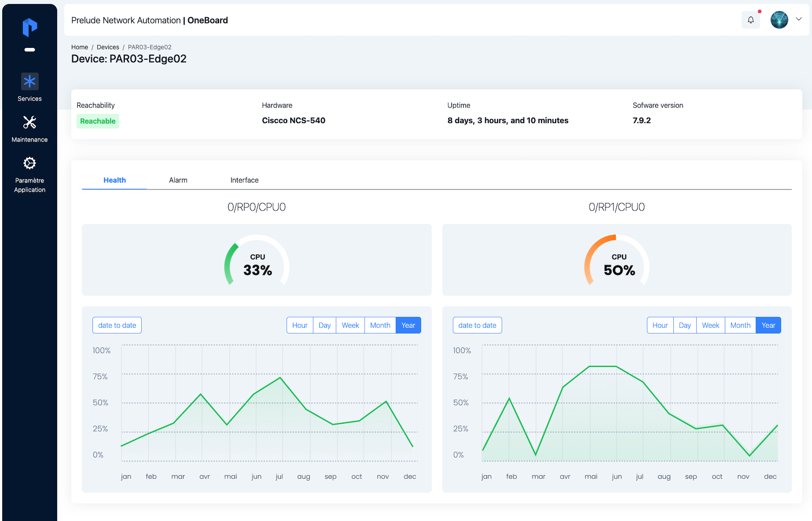812x521 pixels.
Task: Open the Services asterisk icon
Action: tap(30, 81)
